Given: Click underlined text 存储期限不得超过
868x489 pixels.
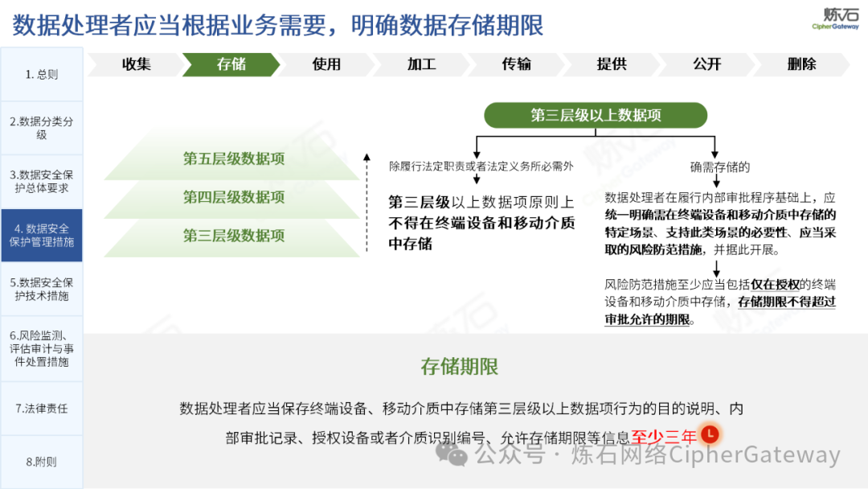Looking at the screenshot, I should [787, 302].
